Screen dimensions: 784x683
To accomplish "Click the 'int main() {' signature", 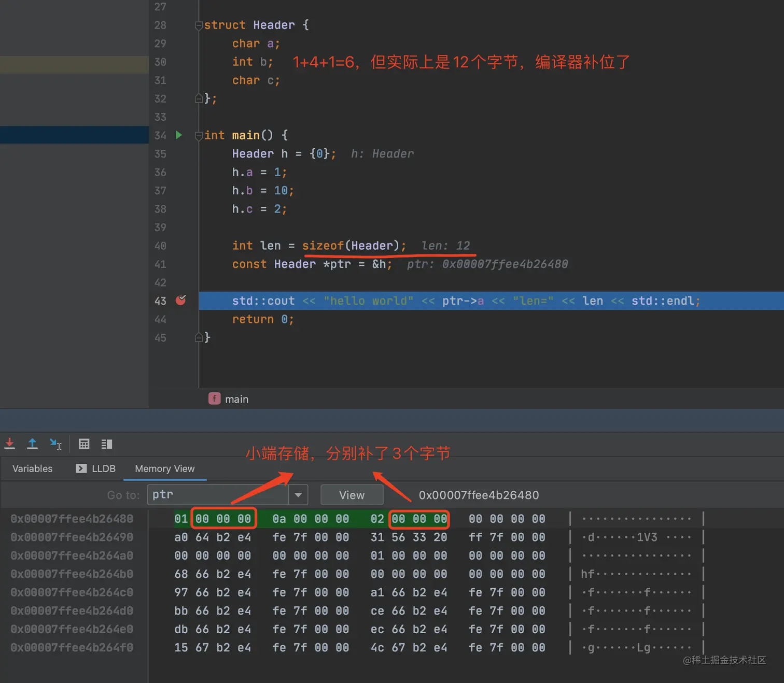I will pos(246,135).
